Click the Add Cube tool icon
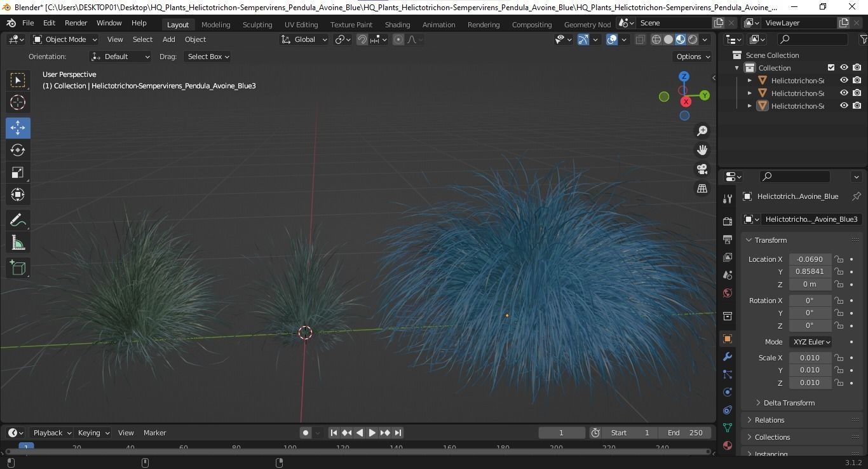This screenshot has height=469, width=868. [x=18, y=268]
